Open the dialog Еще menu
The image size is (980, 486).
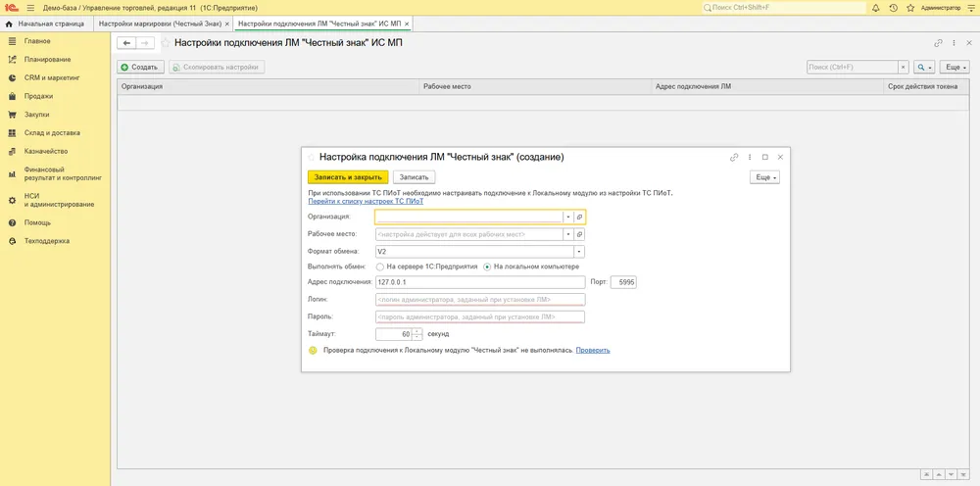coord(764,177)
